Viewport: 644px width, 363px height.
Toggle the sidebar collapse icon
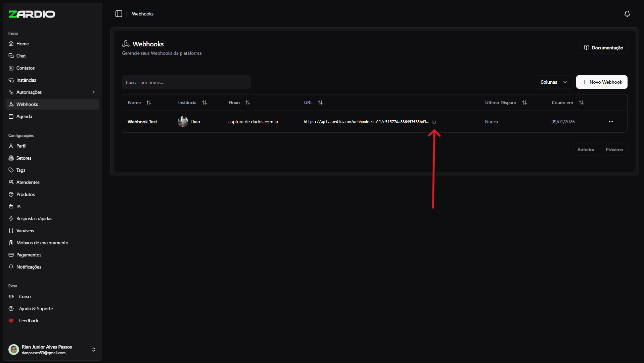click(x=119, y=14)
